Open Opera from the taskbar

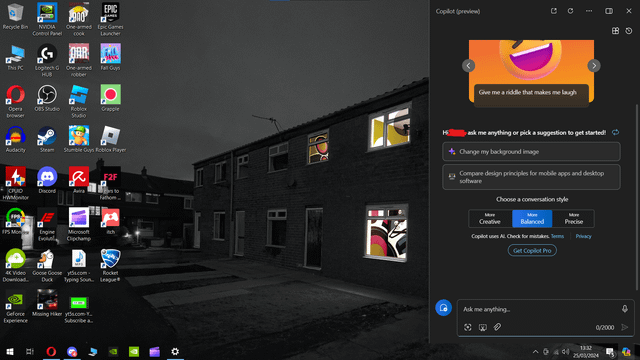[51, 351]
